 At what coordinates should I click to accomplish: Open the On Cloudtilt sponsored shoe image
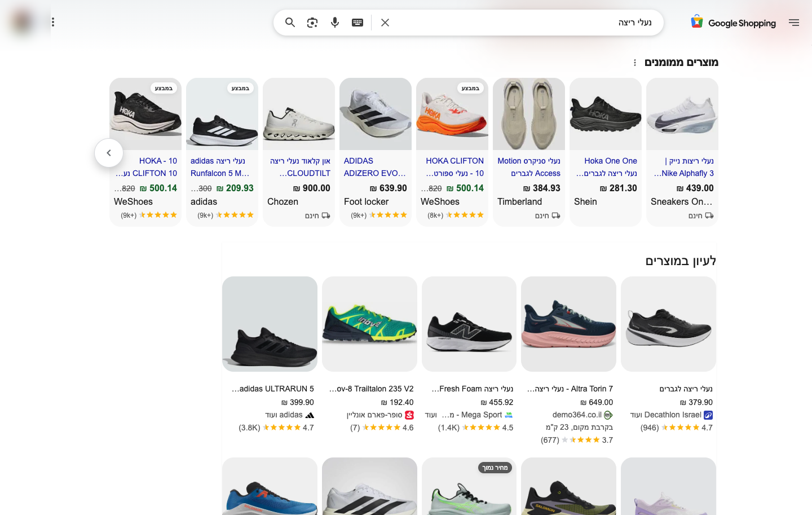pyautogui.click(x=299, y=114)
